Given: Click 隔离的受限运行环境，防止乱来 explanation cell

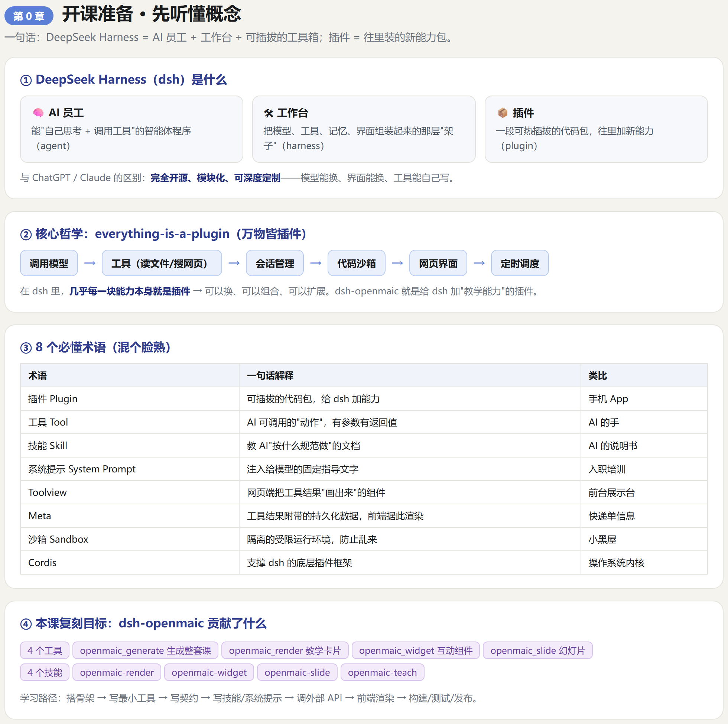Looking at the screenshot, I should pyautogui.click(x=410, y=539).
